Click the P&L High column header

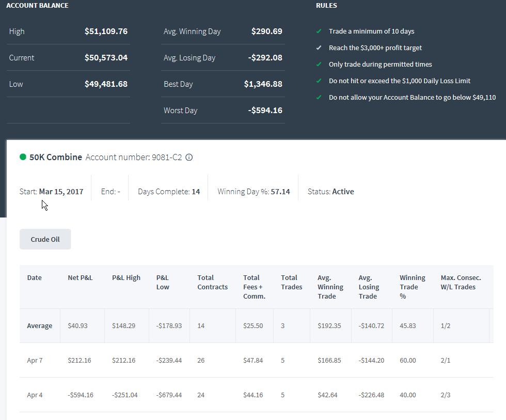point(126,277)
